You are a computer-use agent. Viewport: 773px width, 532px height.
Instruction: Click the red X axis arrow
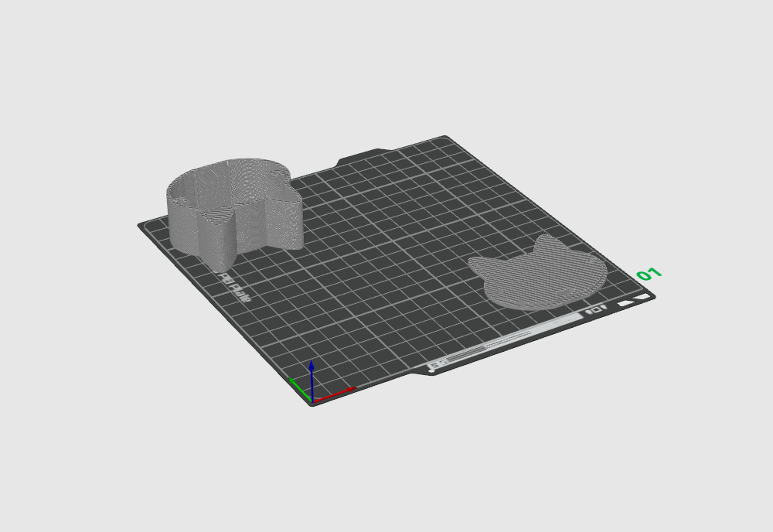(334, 394)
